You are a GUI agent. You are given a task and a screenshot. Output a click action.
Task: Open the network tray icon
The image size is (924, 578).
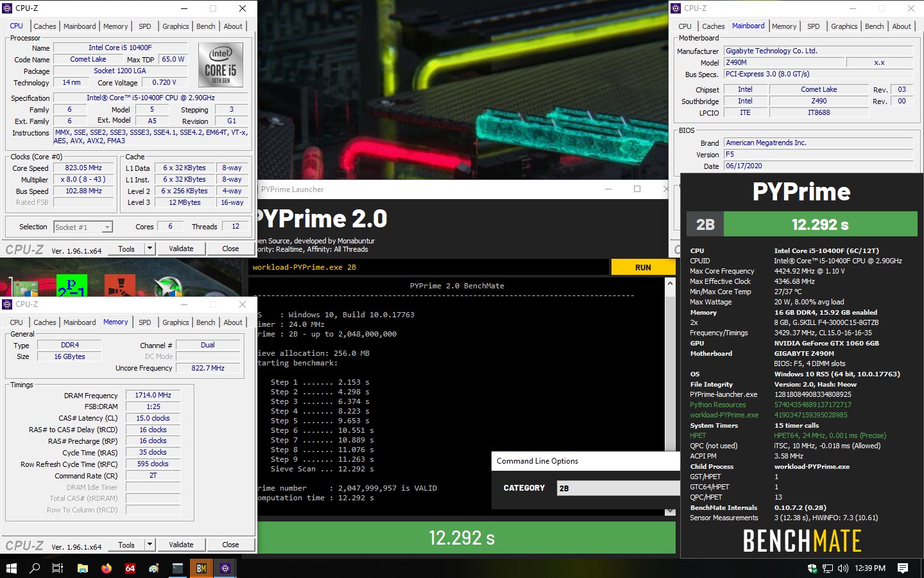828,568
